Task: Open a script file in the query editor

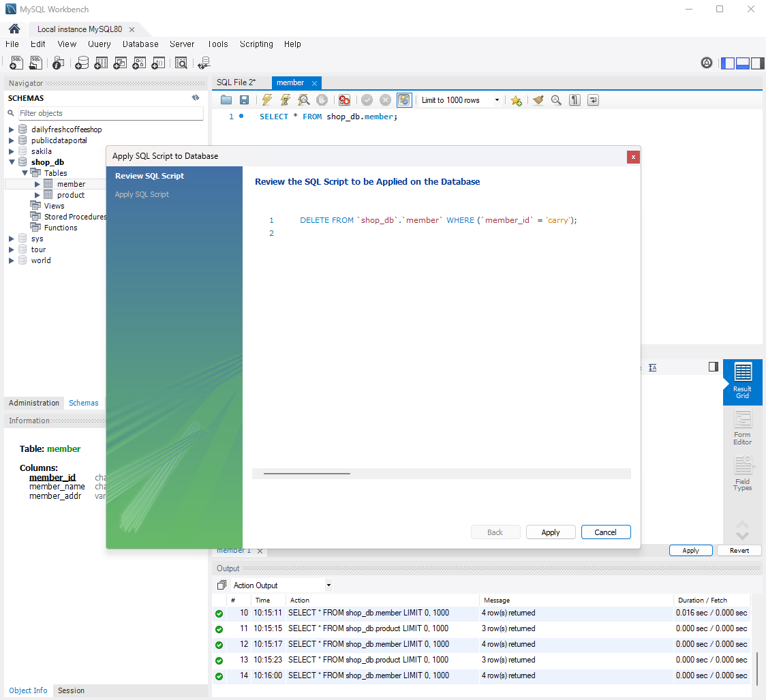Action: [x=226, y=100]
